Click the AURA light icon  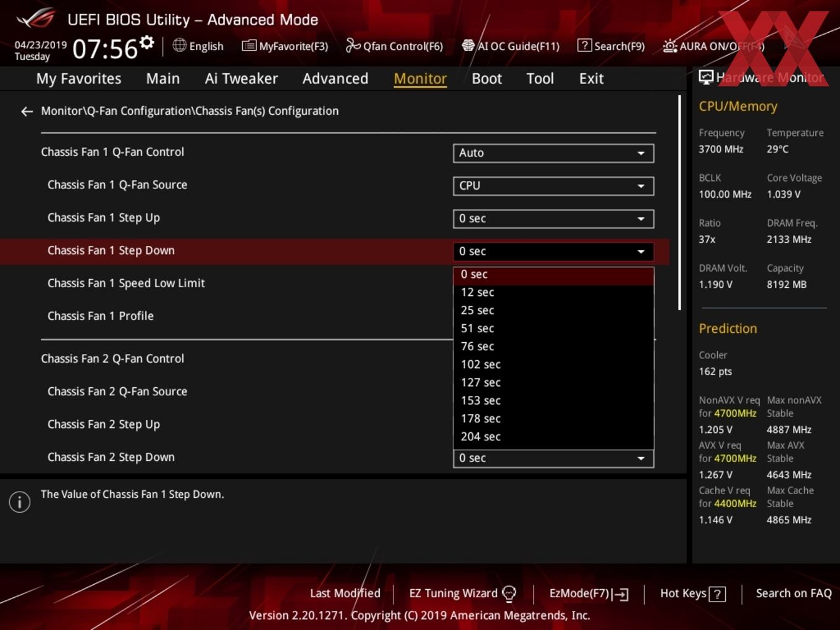(670, 46)
